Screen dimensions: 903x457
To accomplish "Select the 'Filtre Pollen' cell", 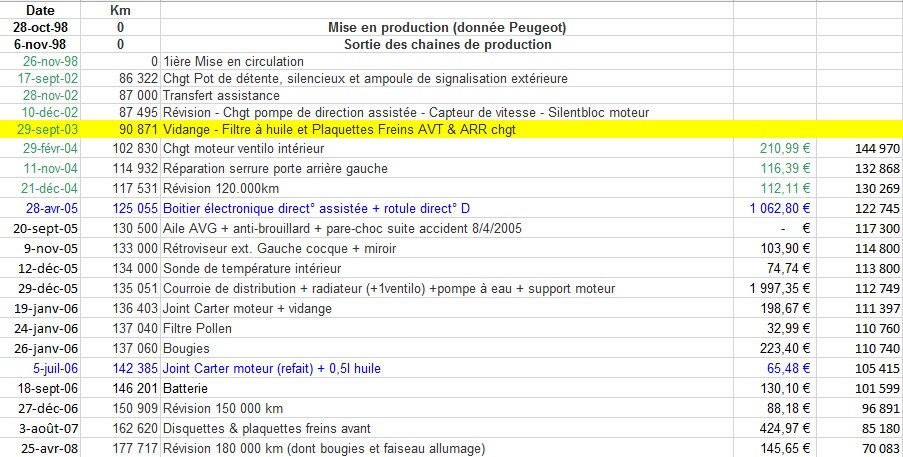I will pyautogui.click(x=197, y=328).
